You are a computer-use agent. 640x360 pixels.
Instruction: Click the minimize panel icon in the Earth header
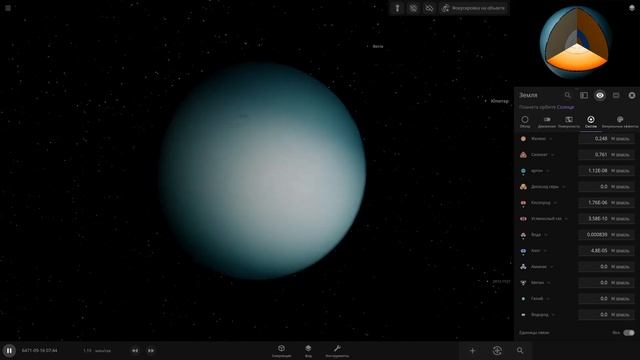(x=616, y=95)
